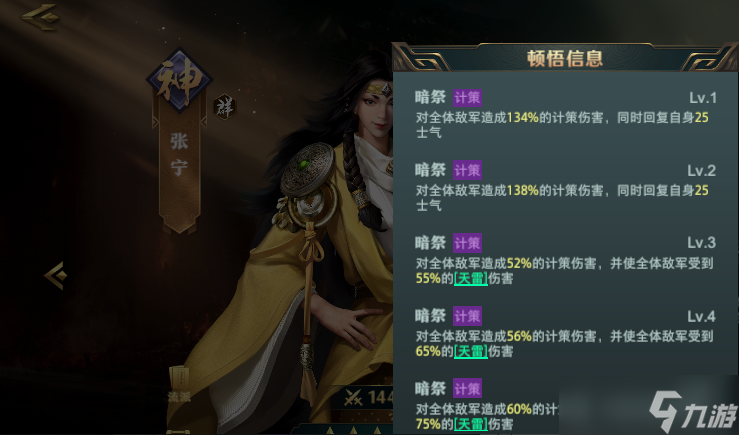Screen dimensions: 739x435
Task: Open the [天雷] link in the bottom skill entry
Action: point(470,424)
